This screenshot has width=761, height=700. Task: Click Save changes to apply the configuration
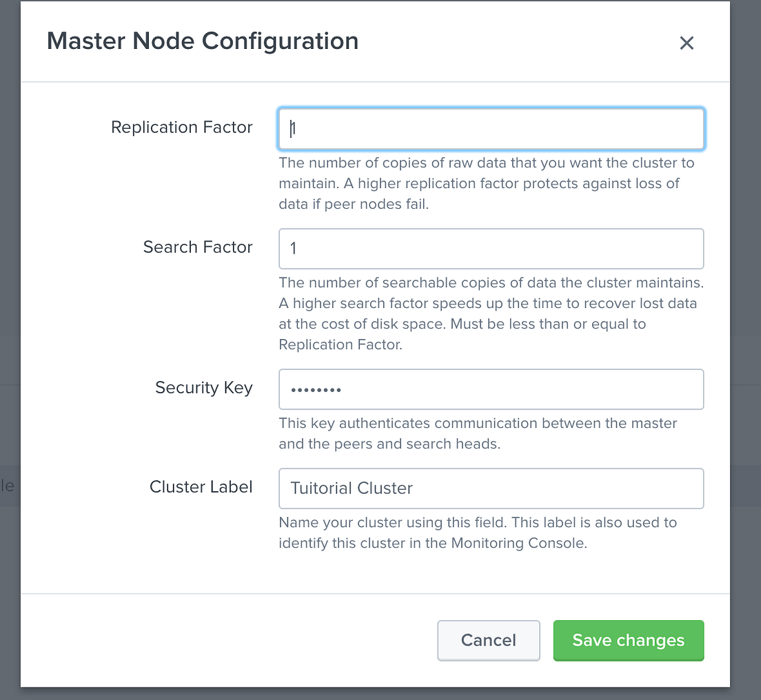628,640
